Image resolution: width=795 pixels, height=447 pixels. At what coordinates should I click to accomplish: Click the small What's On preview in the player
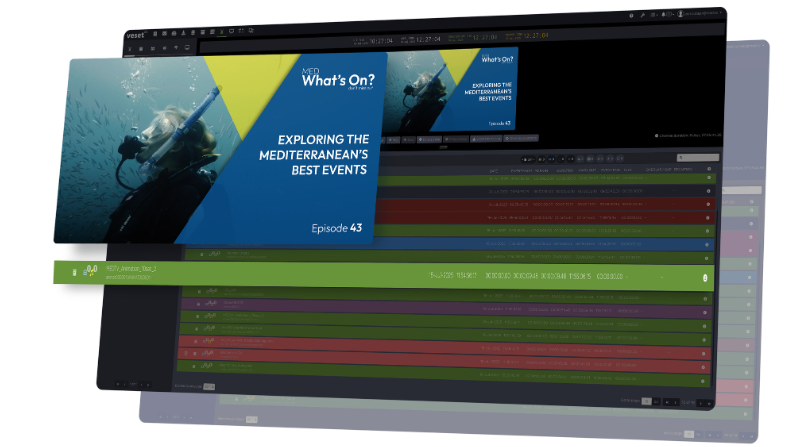click(x=451, y=90)
